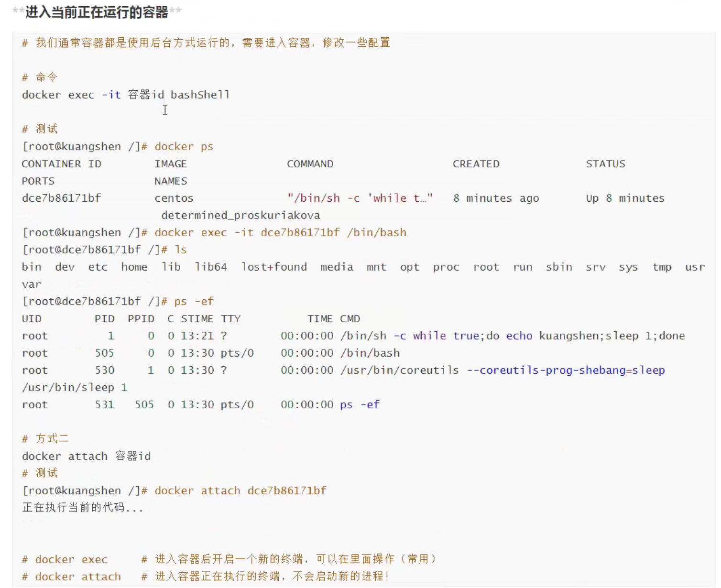Click the '# 命令' comment
This screenshot has width=721, height=588.
40,77
